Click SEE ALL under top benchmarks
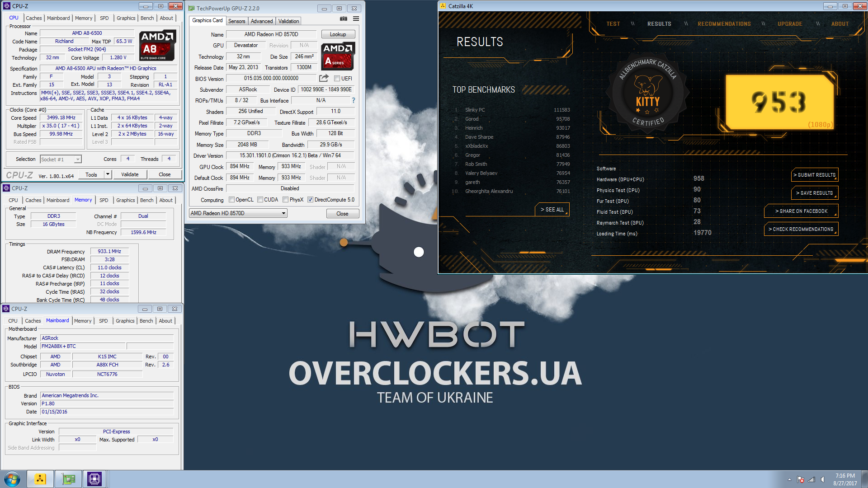Image resolution: width=868 pixels, height=488 pixels. coord(552,210)
